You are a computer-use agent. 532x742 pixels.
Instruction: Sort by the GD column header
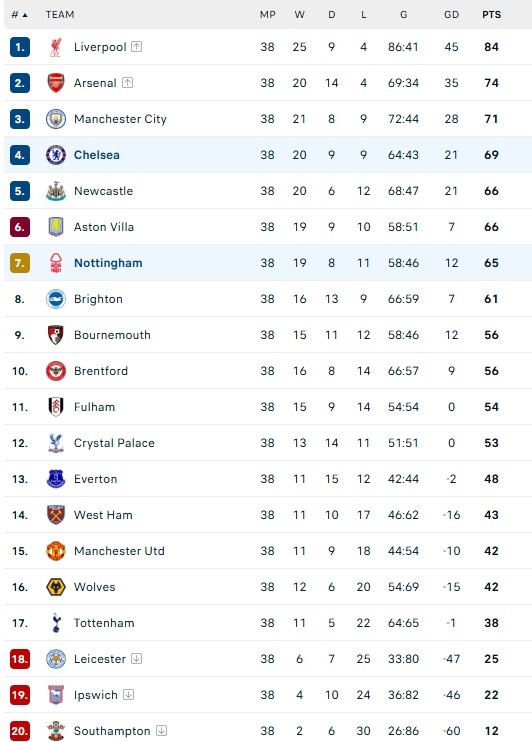click(x=451, y=15)
